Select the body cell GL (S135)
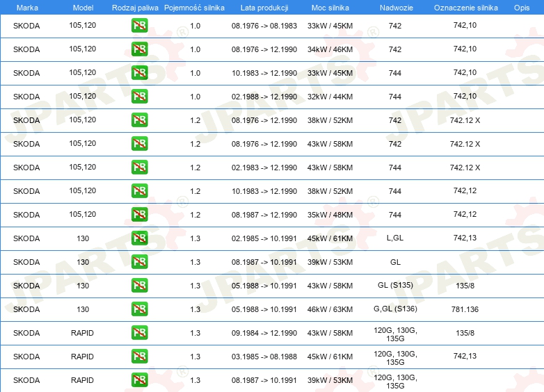Screen dimensions: 544x392 (395, 285)
